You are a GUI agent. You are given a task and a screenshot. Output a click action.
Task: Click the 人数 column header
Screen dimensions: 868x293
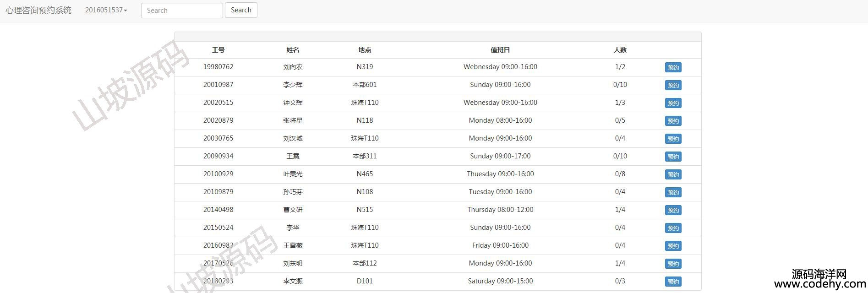coord(620,50)
